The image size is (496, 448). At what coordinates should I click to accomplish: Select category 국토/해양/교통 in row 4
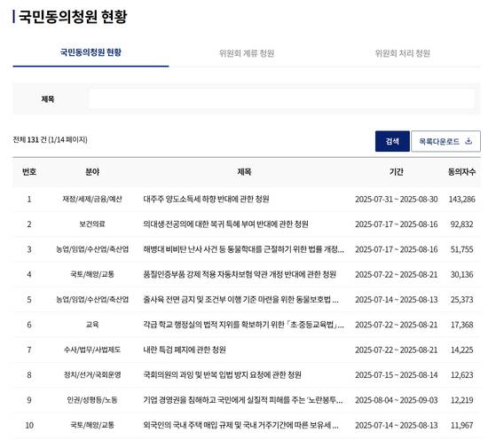click(92, 274)
